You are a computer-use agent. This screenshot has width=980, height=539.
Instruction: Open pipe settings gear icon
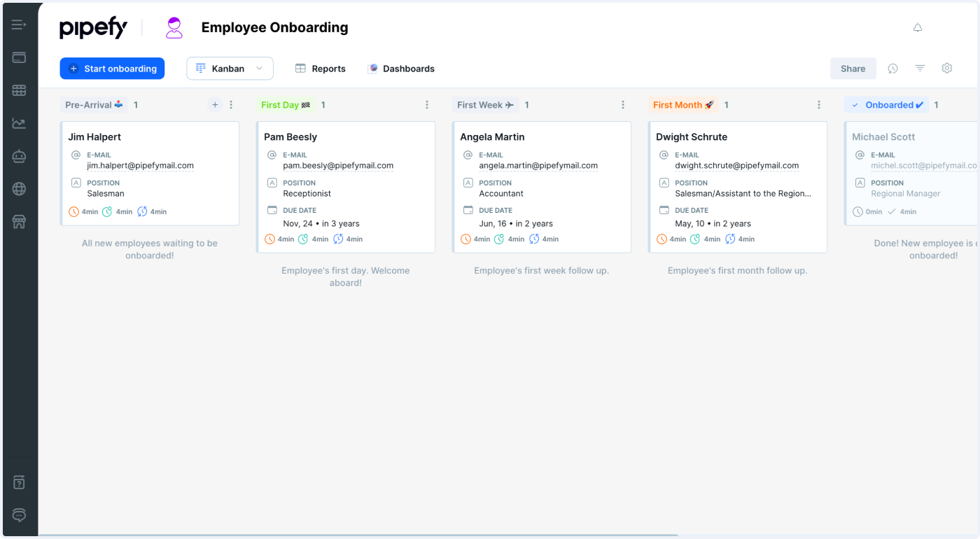(x=946, y=69)
